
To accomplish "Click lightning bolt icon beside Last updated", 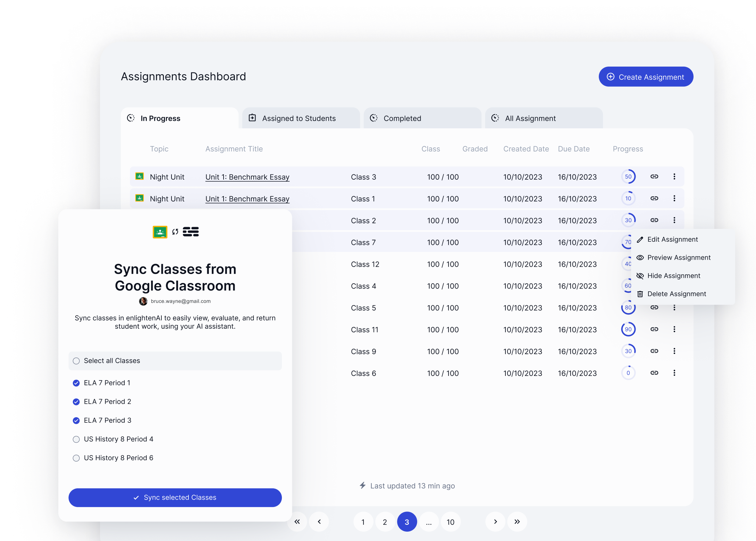I will 363,486.
